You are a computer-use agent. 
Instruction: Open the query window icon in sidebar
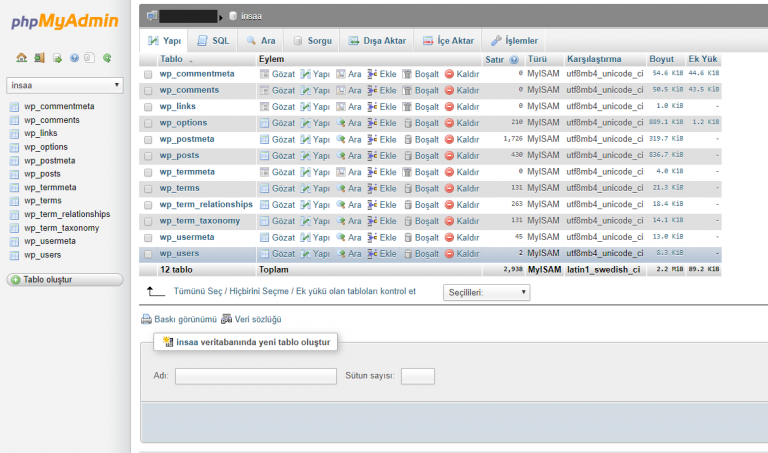click(57, 58)
